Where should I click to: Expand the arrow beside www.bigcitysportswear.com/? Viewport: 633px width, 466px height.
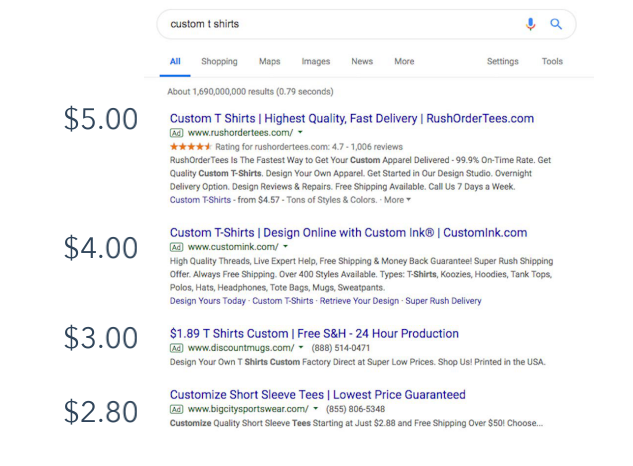pos(316,409)
